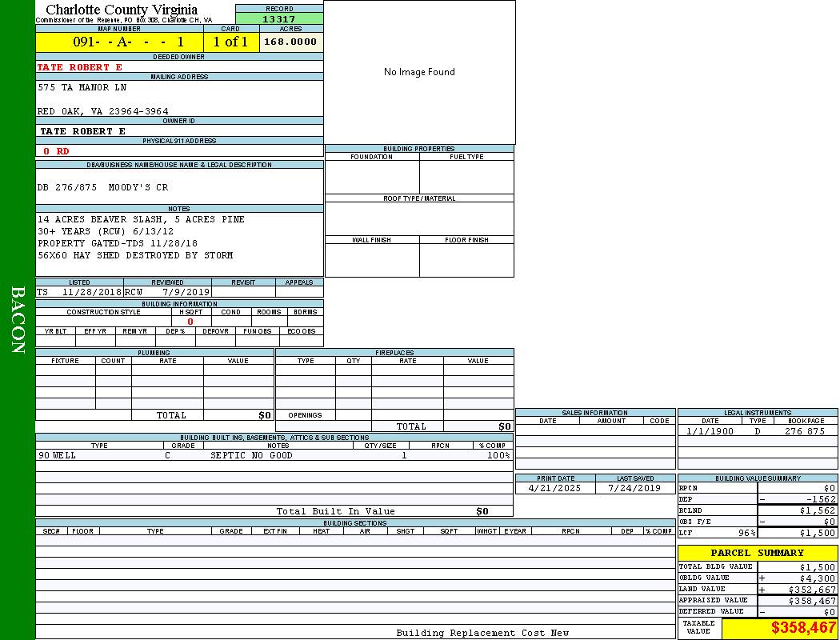Click the acres value 168.0000
The image size is (840, 640).
pyautogui.click(x=290, y=42)
